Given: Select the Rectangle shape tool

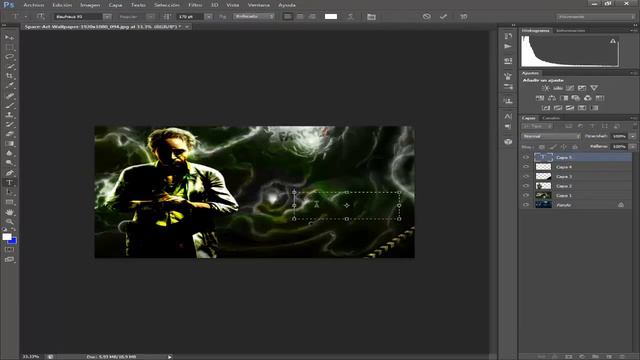Looking at the screenshot, I should (x=9, y=202).
